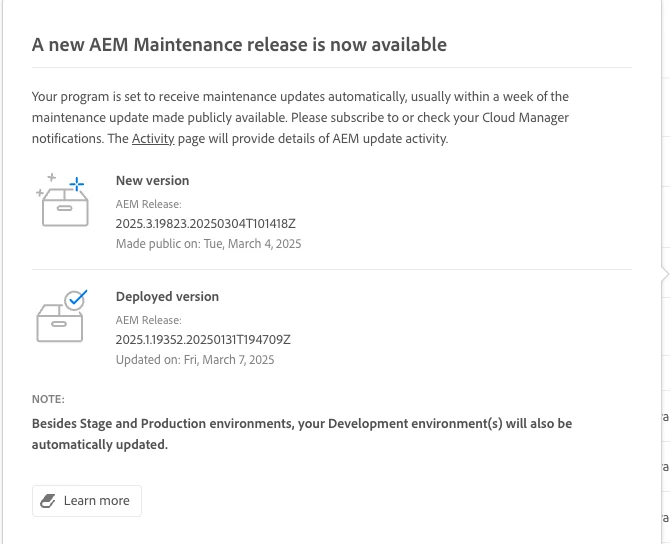Select the note about Development environments auto-update

(302, 434)
